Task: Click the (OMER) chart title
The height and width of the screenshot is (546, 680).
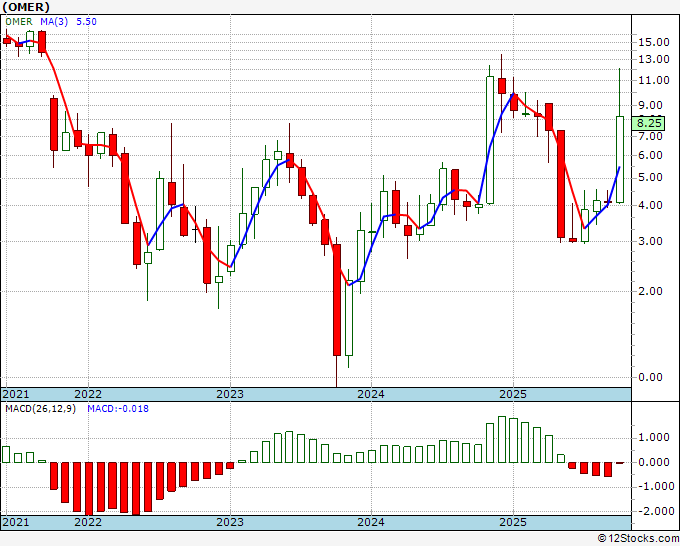Action: pyautogui.click(x=26, y=7)
